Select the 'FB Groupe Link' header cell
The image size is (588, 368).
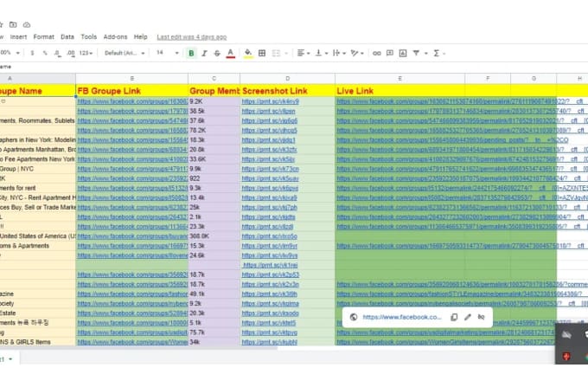[x=132, y=91]
